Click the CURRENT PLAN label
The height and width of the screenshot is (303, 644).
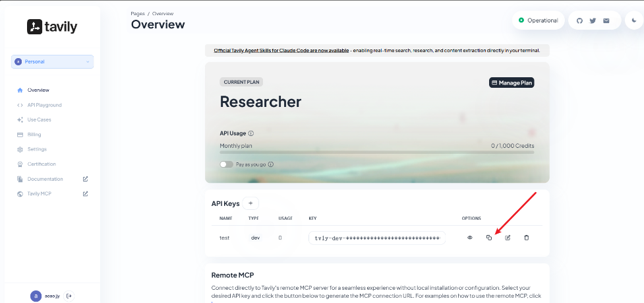(x=241, y=82)
